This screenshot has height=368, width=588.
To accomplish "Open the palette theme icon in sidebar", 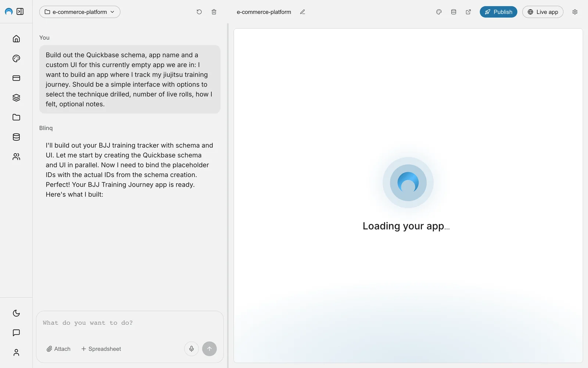I will point(16,58).
